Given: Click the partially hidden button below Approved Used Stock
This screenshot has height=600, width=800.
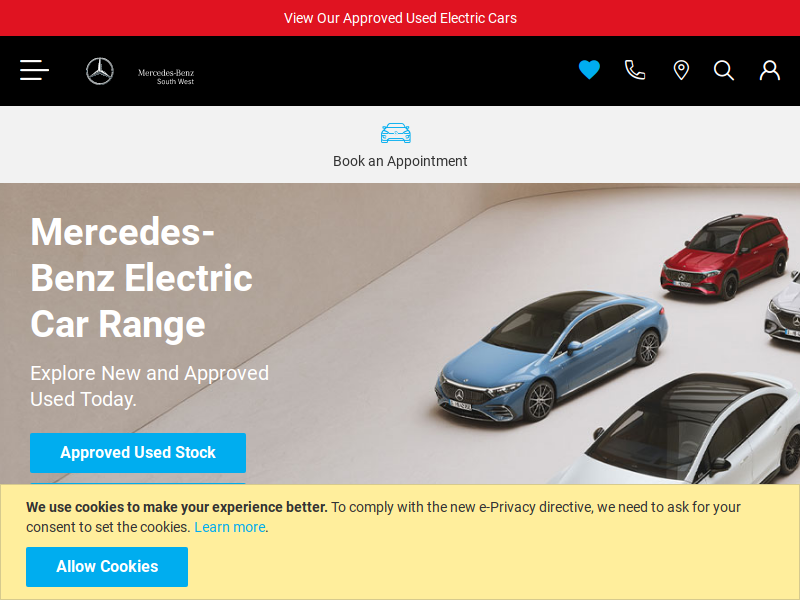Looking at the screenshot, I should click(x=138, y=484).
